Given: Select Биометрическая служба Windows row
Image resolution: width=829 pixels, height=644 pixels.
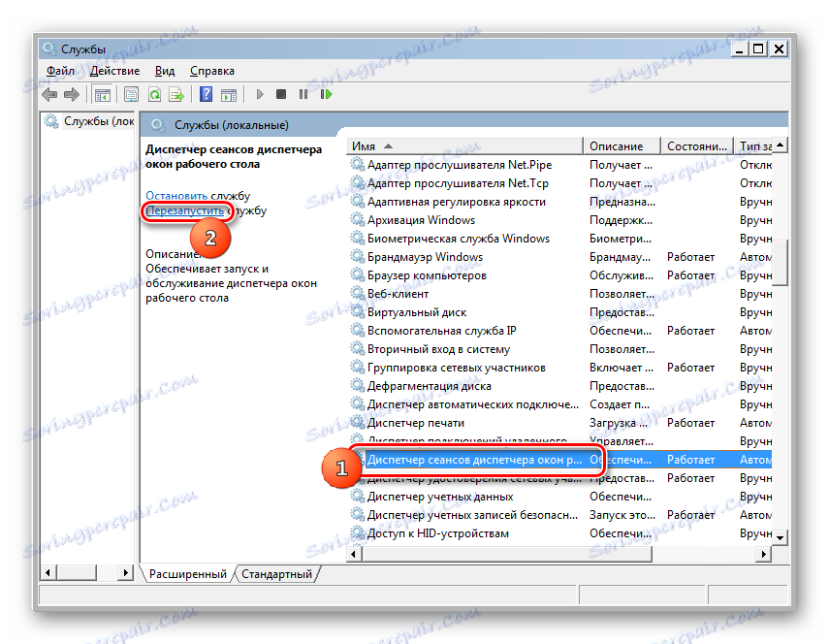Looking at the screenshot, I should (560, 238).
